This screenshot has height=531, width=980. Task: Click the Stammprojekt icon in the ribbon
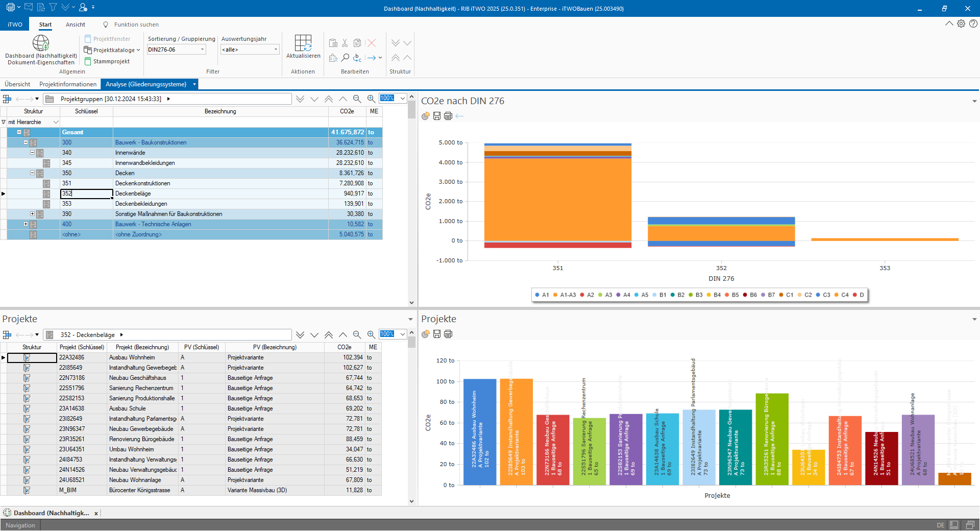click(88, 61)
